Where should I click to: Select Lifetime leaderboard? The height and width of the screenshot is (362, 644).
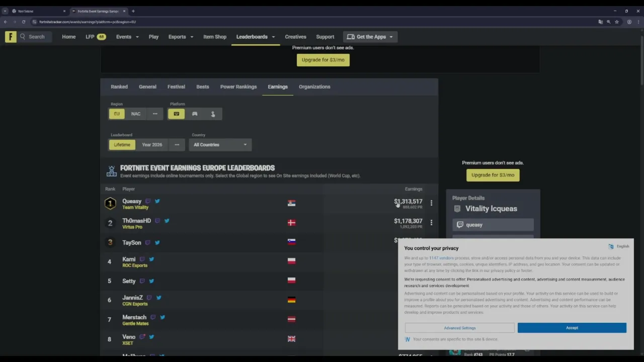122,145
